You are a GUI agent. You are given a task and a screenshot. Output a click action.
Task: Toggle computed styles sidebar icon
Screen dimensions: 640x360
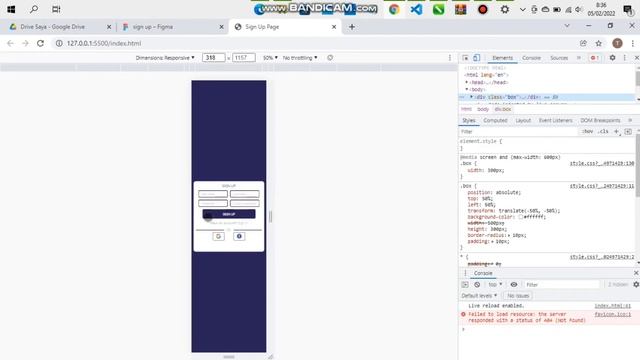[628, 131]
